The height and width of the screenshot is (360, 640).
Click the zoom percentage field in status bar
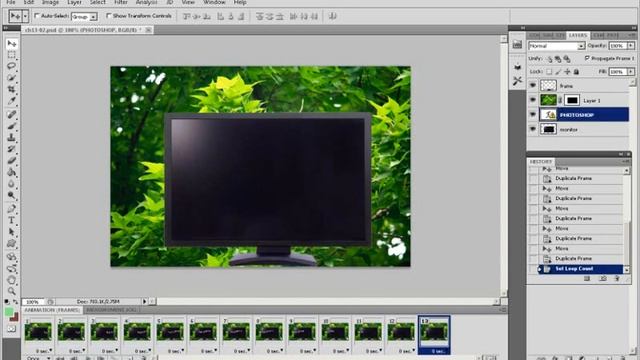point(33,302)
